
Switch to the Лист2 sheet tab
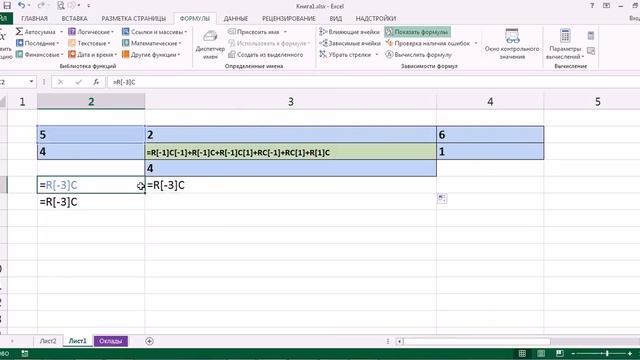[48, 341]
